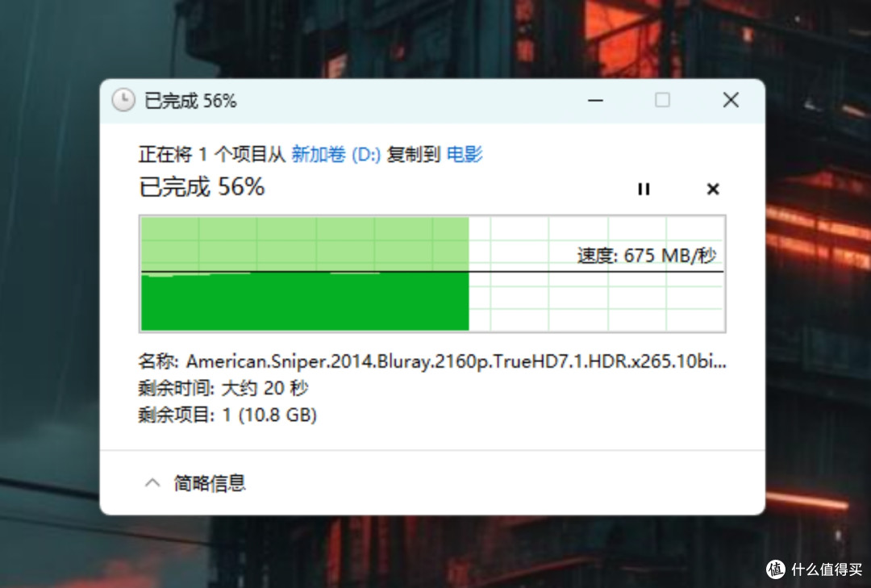Click the remaining time 大约 20 秒 text

(x=265, y=388)
